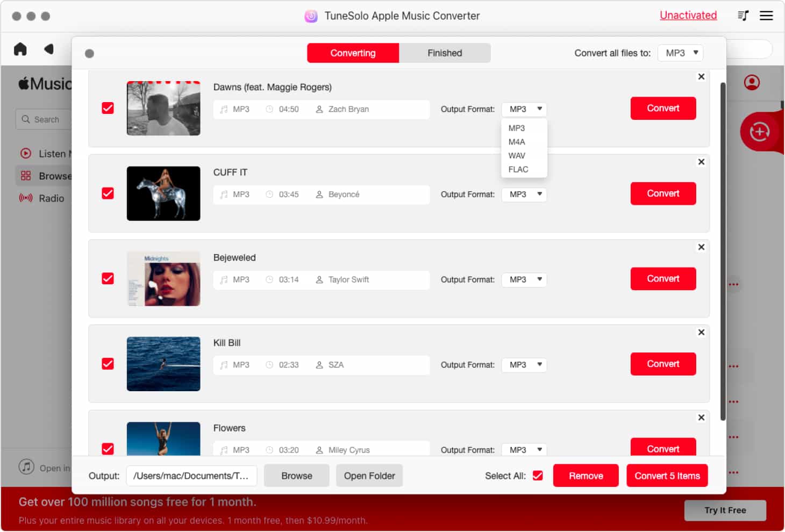Go to the home page icon
The width and height of the screenshot is (785, 532).
(20, 49)
